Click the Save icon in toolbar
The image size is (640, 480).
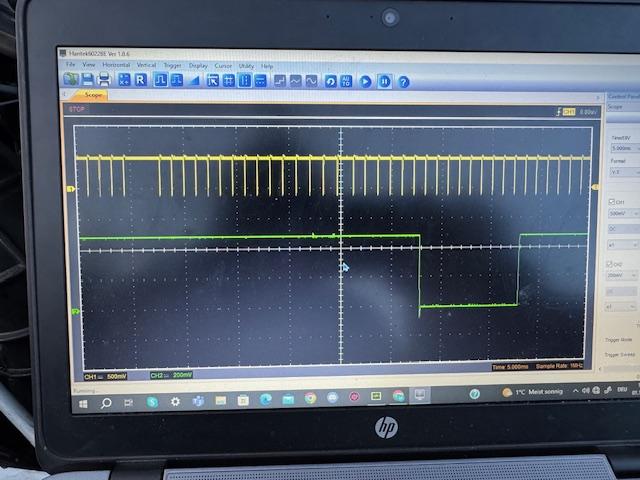coord(87,80)
